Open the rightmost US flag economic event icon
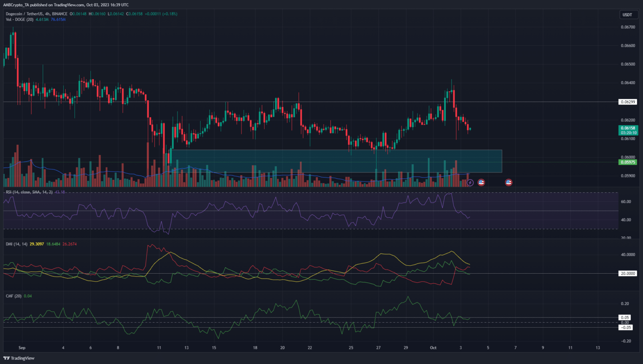 point(509,182)
